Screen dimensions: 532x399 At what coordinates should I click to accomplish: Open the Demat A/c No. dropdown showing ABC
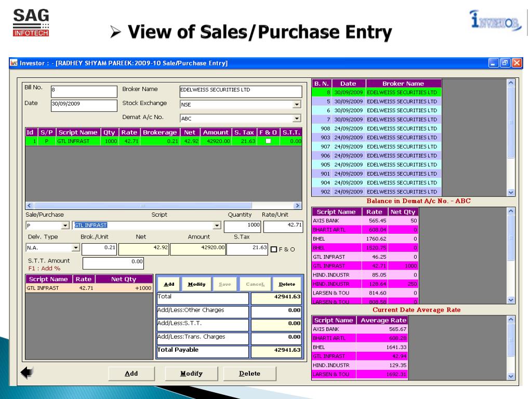(297, 118)
